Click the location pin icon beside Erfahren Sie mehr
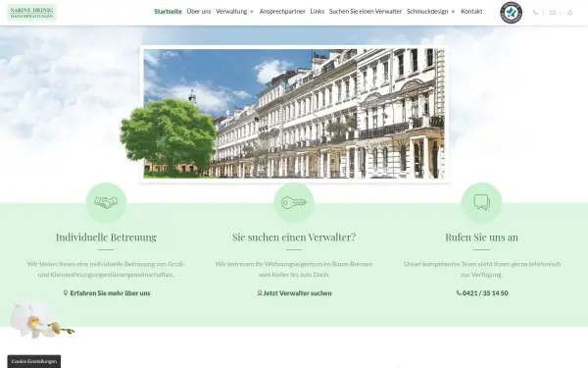588x368 pixels. (66, 292)
